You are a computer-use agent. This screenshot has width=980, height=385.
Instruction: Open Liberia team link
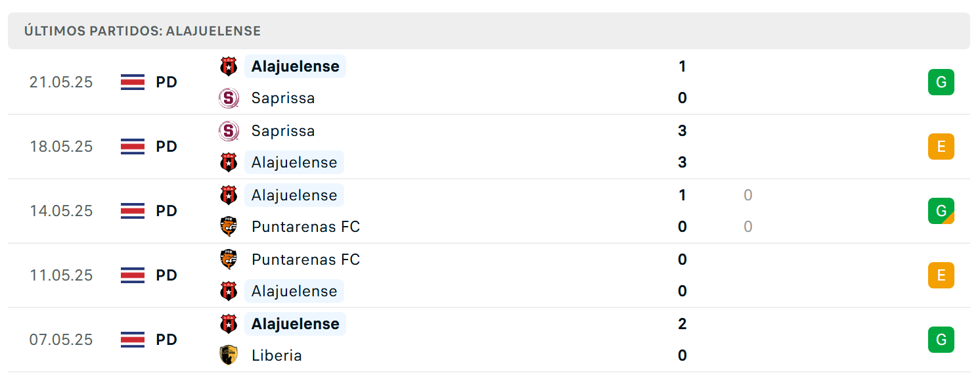pyautogui.click(x=277, y=355)
